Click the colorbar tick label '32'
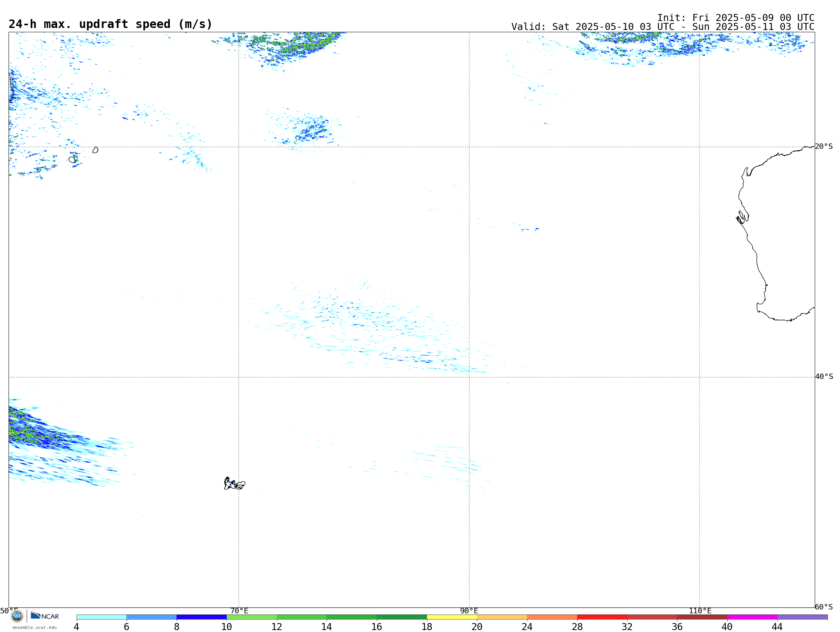Image resolution: width=840 pixels, height=632 pixels. [x=627, y=627]
